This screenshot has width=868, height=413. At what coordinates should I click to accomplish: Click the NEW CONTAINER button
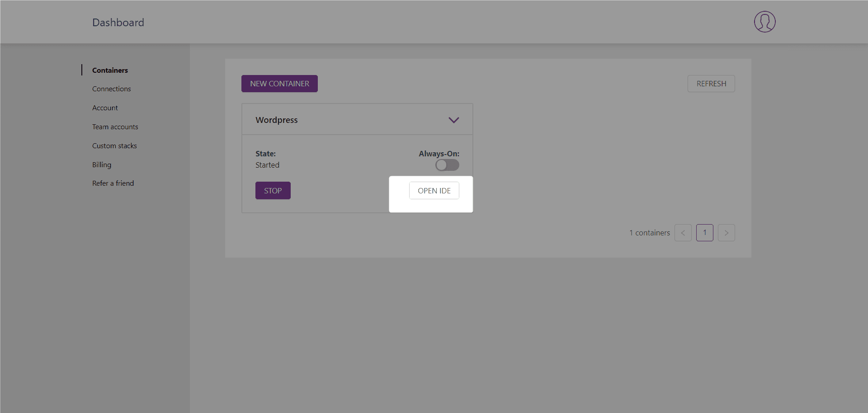[x=279, y=84]
